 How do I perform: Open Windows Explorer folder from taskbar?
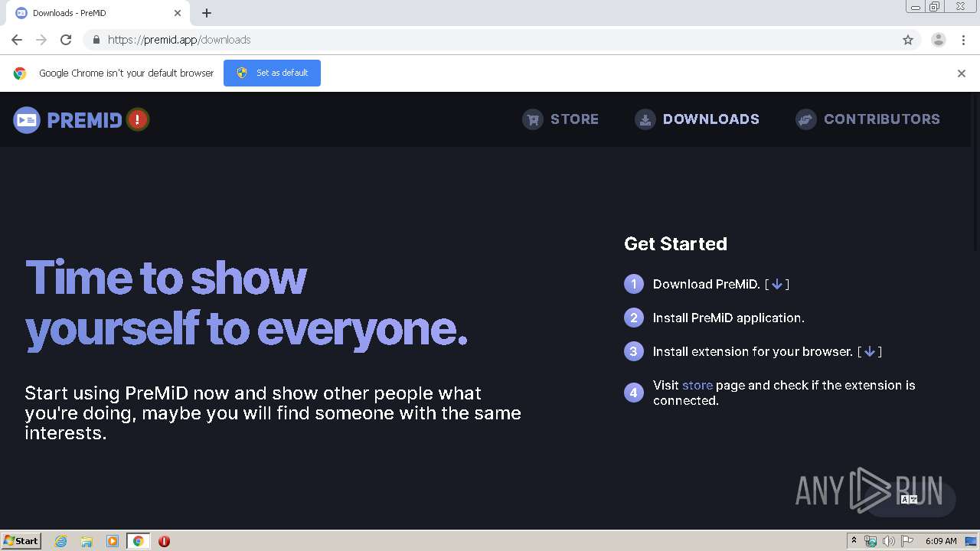click(87, 541)
